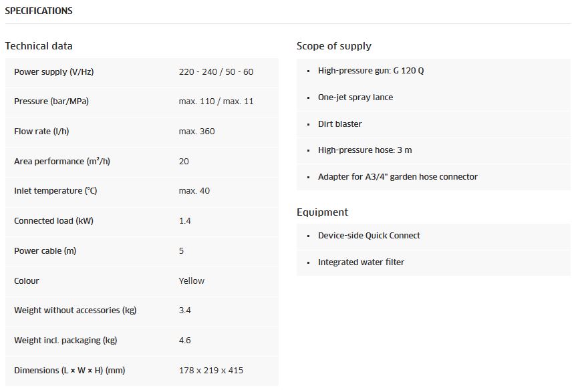Image resolution: width=578 pixels, height=392 pixels.
Task: Click the Weight incl. packaging (kg) label
Action: pos(65,341)
